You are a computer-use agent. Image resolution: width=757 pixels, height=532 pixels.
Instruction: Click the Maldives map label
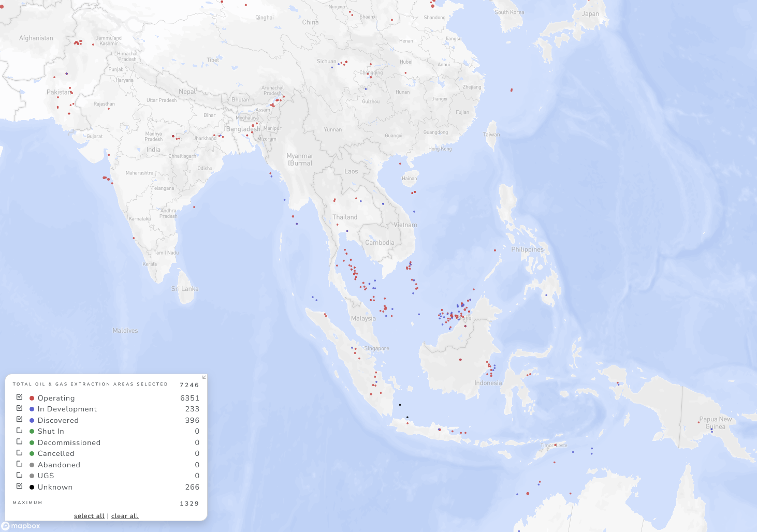[x=125, y=331]
